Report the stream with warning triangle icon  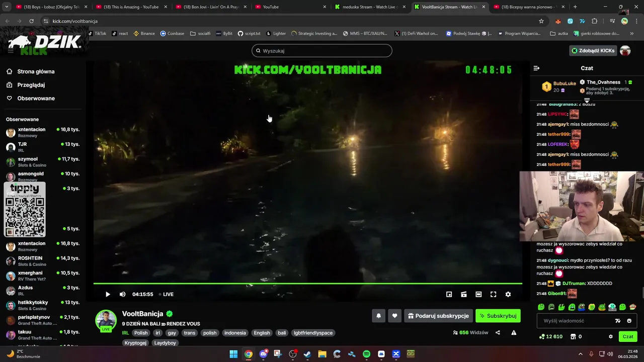(x=514, y=332)
